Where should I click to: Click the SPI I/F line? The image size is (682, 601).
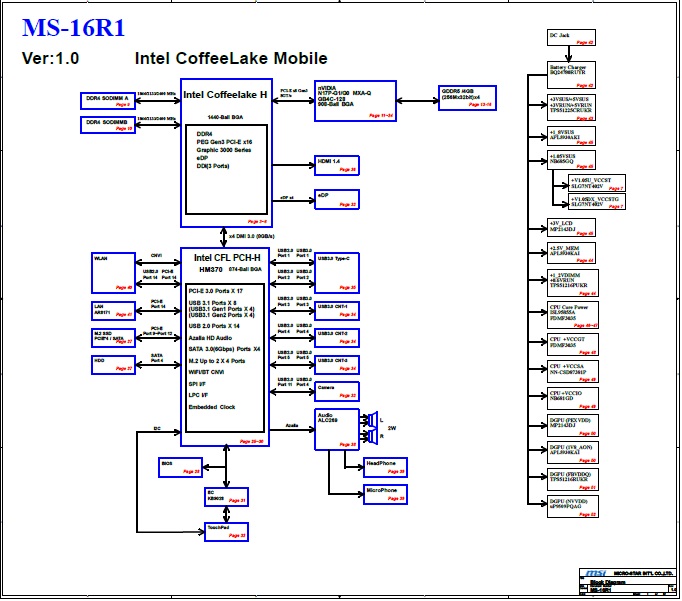pyautogui.click(x=197, y=384)
